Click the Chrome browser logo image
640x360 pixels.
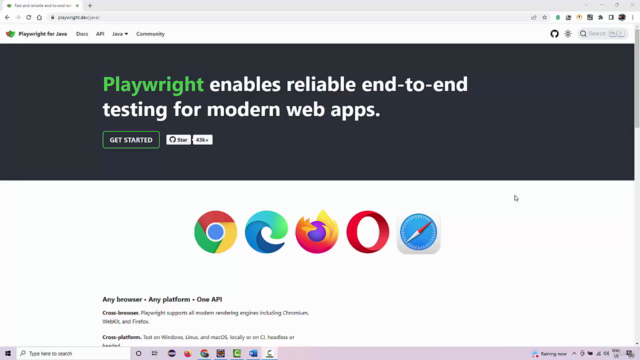pyautogui.click(x=216, y=232)
